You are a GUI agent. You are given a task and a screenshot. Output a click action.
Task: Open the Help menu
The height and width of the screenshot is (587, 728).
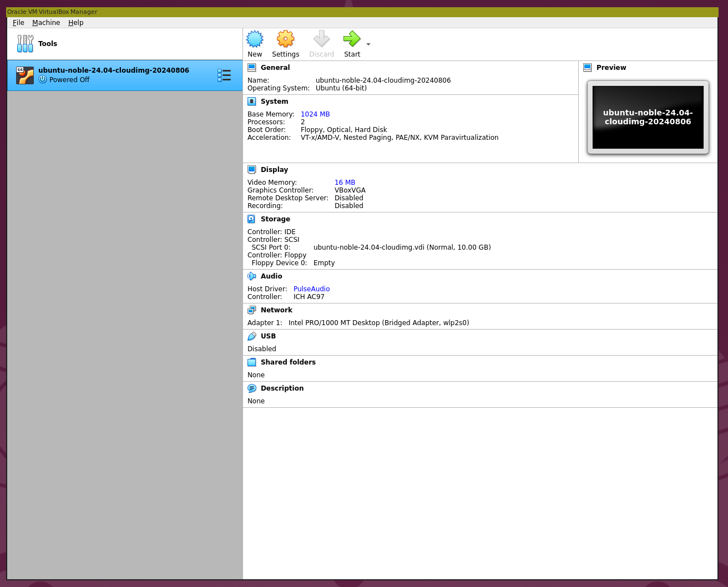(76, 23)
